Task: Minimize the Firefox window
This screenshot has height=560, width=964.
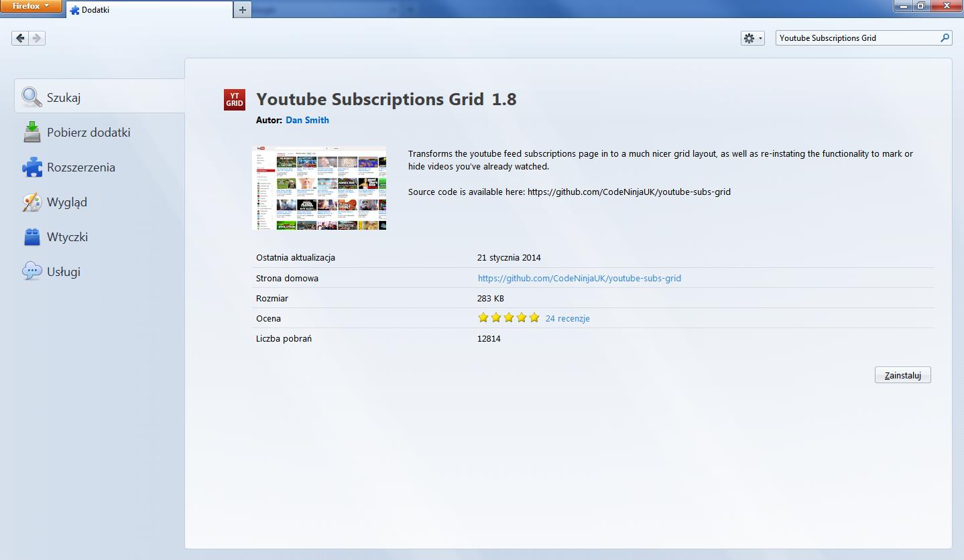Action: pos(903,5)
